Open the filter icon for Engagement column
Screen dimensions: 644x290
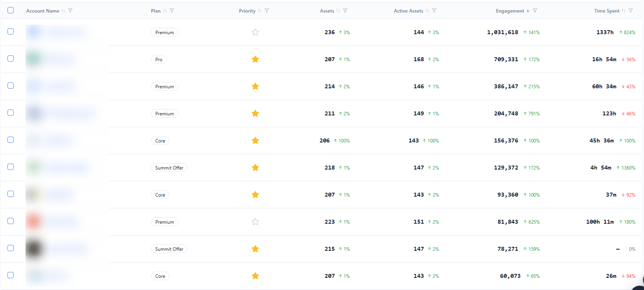coord(535,11)
